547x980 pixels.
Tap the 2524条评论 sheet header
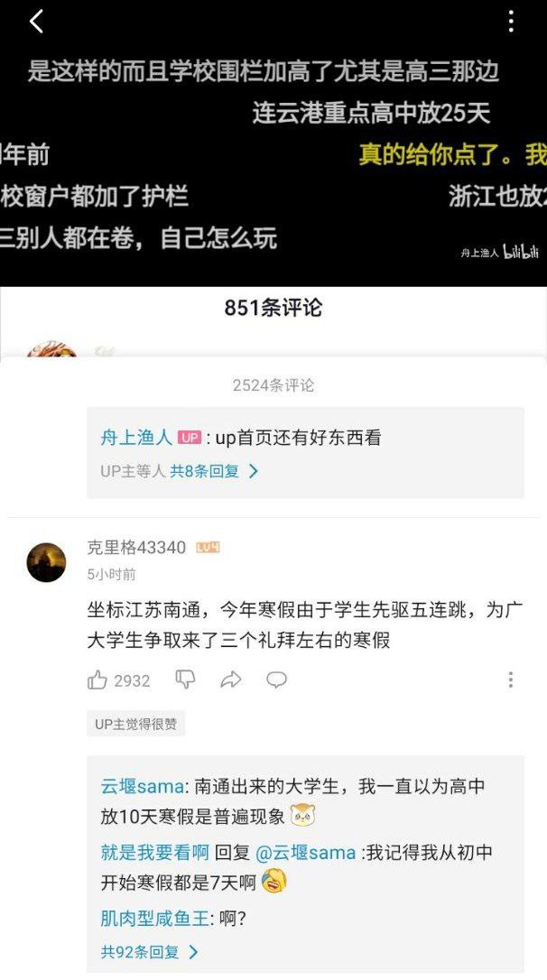click(x=273, y=385)
